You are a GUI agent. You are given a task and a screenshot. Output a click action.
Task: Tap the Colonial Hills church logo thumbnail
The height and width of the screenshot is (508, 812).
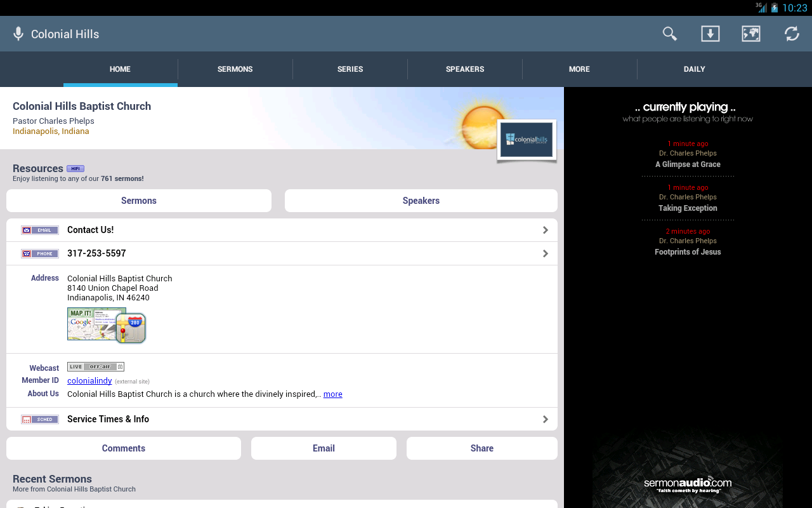click(x=527, y=140)
